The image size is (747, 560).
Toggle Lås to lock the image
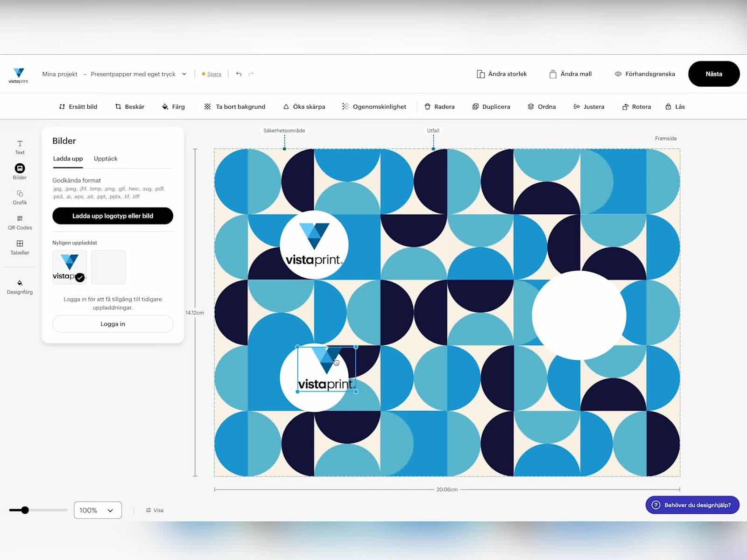click(x=675, y=106)
